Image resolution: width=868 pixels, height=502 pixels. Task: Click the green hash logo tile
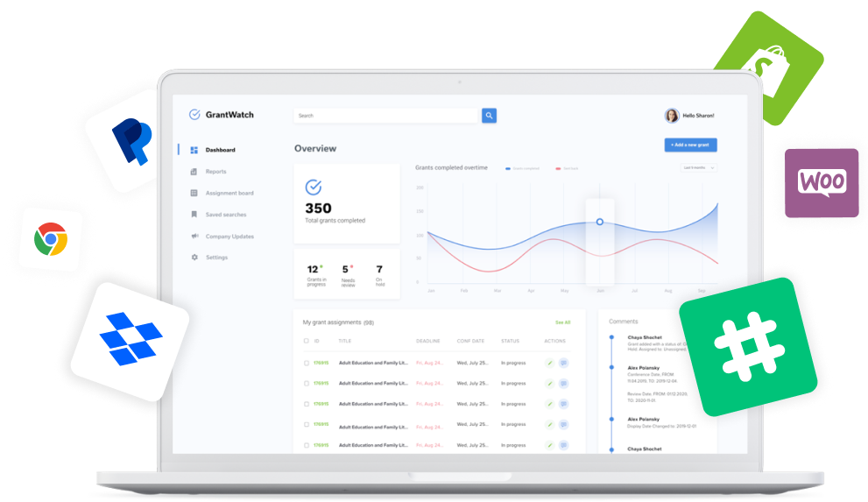748,348
